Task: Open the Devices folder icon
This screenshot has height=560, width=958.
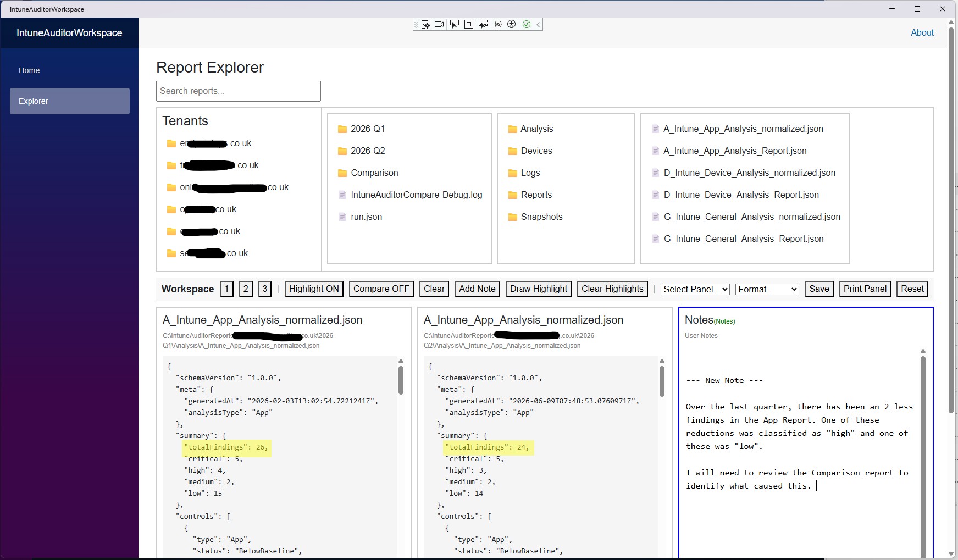Action: pos(513,151)
